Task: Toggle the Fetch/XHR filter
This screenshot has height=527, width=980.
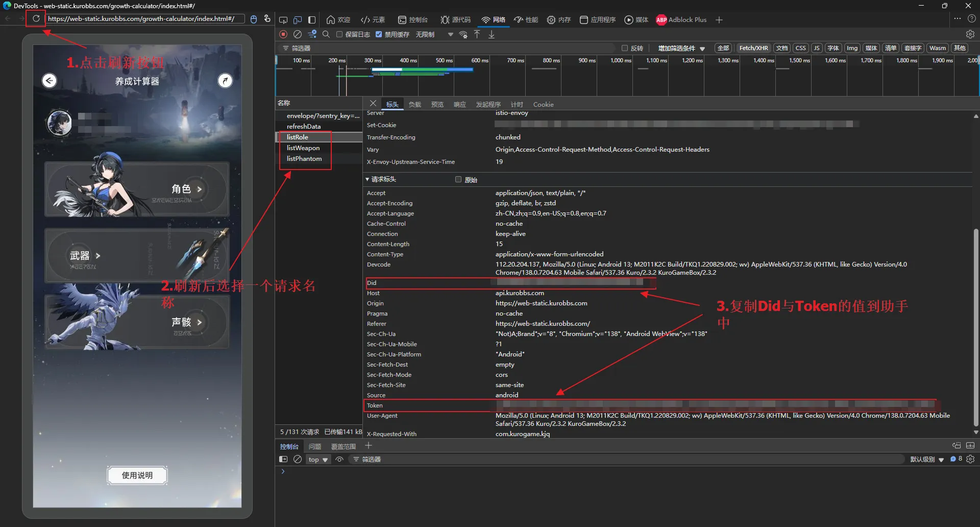Action: (x=753, y=48)
